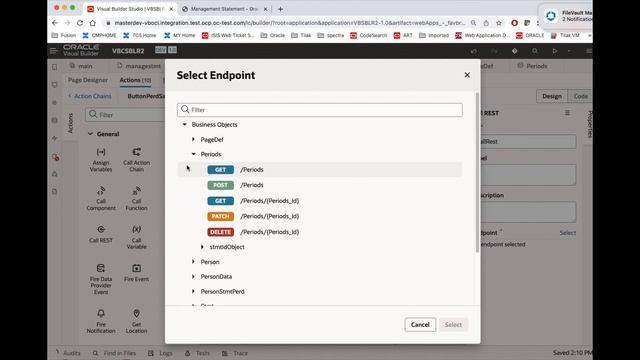Switch to Management Statement browser tab

(x=224, y=9)
